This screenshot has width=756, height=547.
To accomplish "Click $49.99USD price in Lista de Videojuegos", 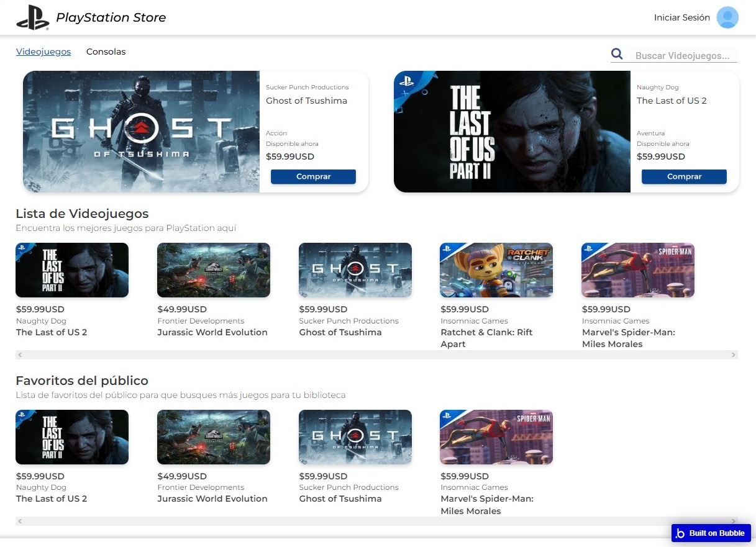I will click(182, 309).
